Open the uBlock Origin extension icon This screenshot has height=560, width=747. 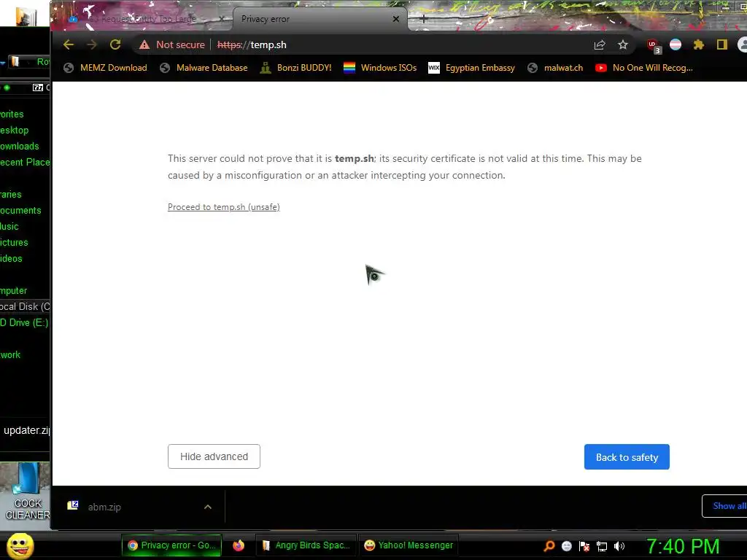tap(654, 45)
